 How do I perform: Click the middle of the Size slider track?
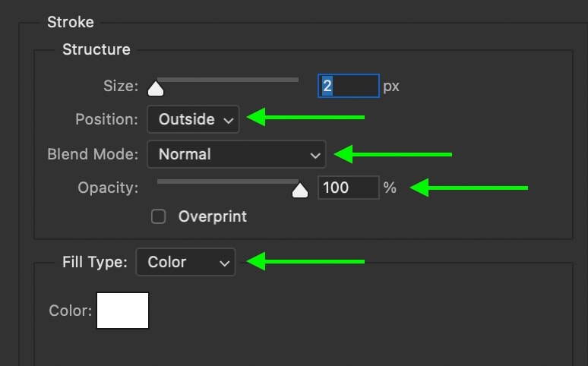(x=228, y=80)
